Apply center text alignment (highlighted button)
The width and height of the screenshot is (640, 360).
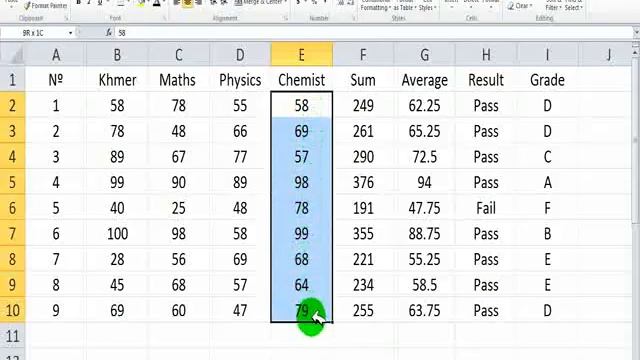188,3
